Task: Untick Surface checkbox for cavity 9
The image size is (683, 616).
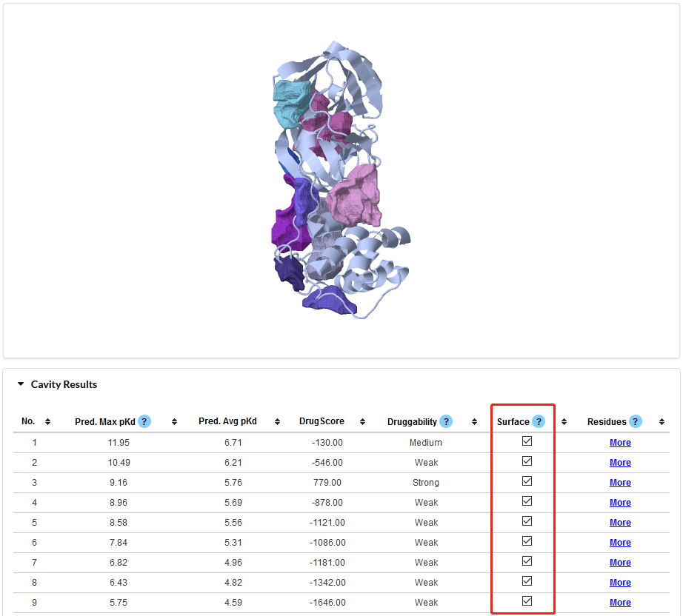Action: pyautogui.click(x=527, y=601)
